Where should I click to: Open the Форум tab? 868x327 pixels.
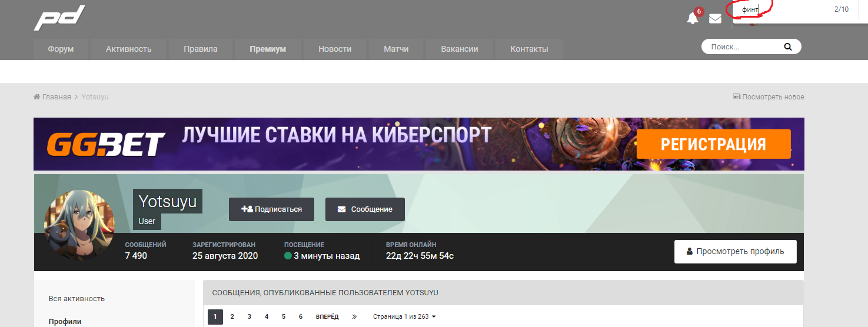[x=61, y=49]
